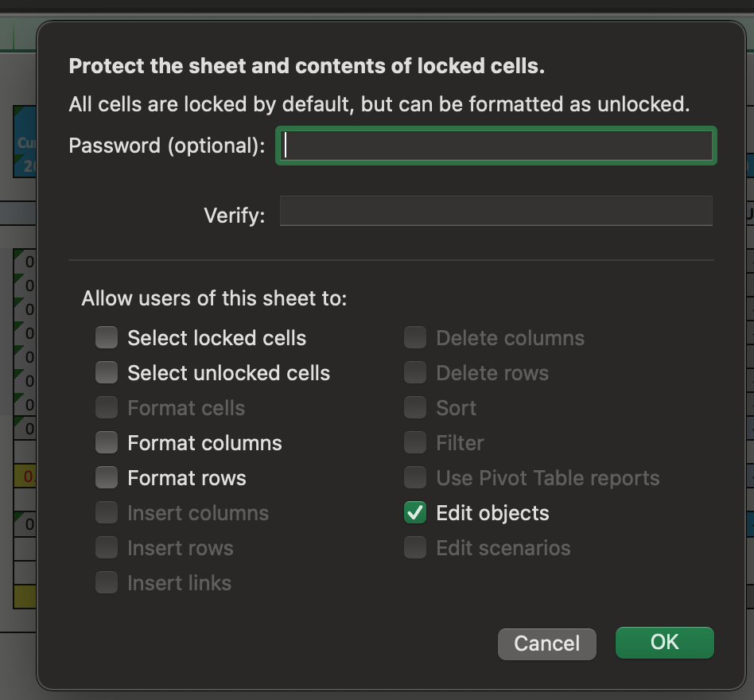Click the Verify password field
The width and height of the screenshot is (754, 700).
click(496, 210)
